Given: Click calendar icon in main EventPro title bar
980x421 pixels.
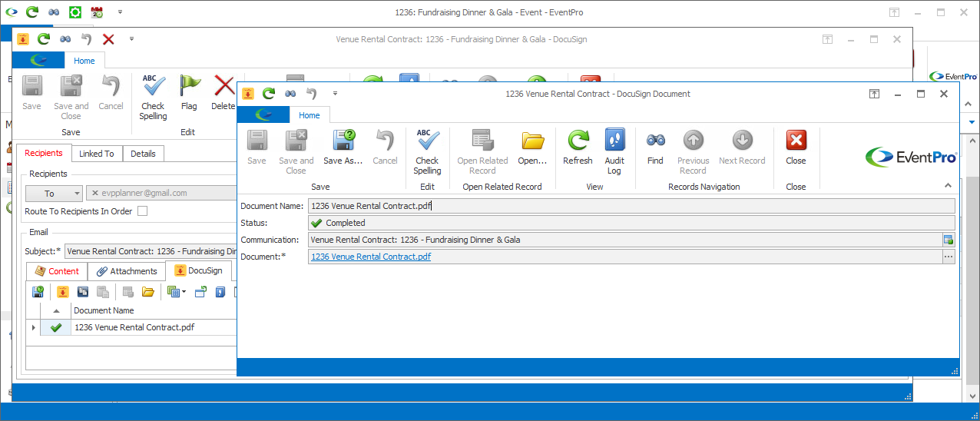Looking at the screenshot, I should pos(97,12).
